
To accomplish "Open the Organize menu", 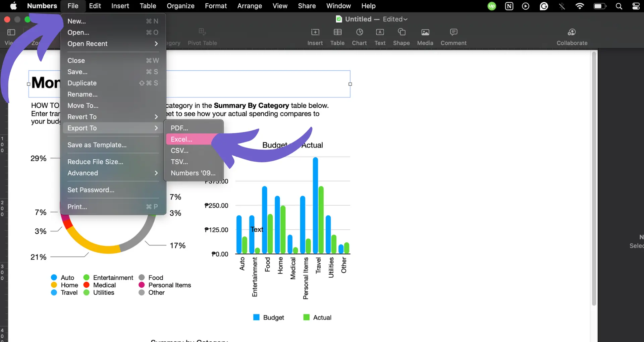I will click(x=180, y=6).
